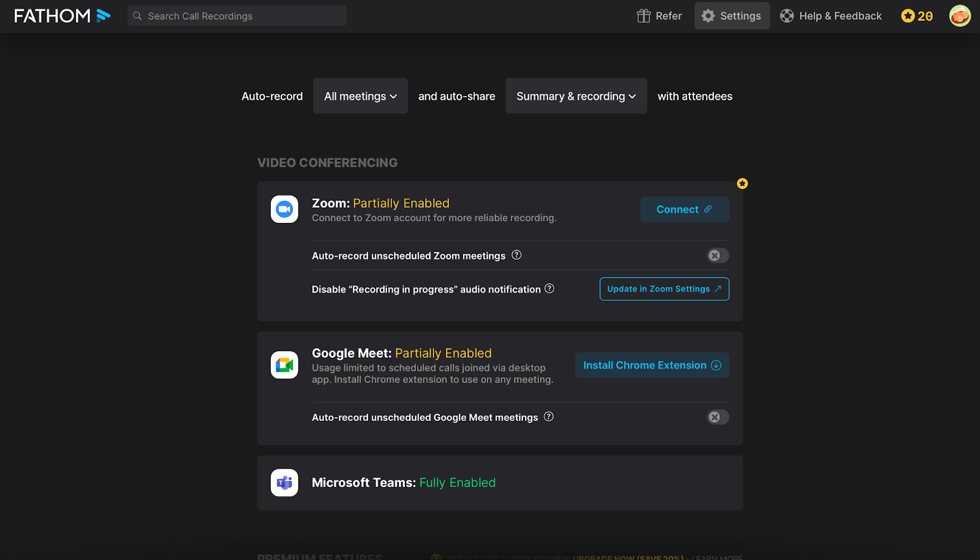The image size is (980, 560).
Task: Click the star points counter showing 20
Action: [917, 16]
